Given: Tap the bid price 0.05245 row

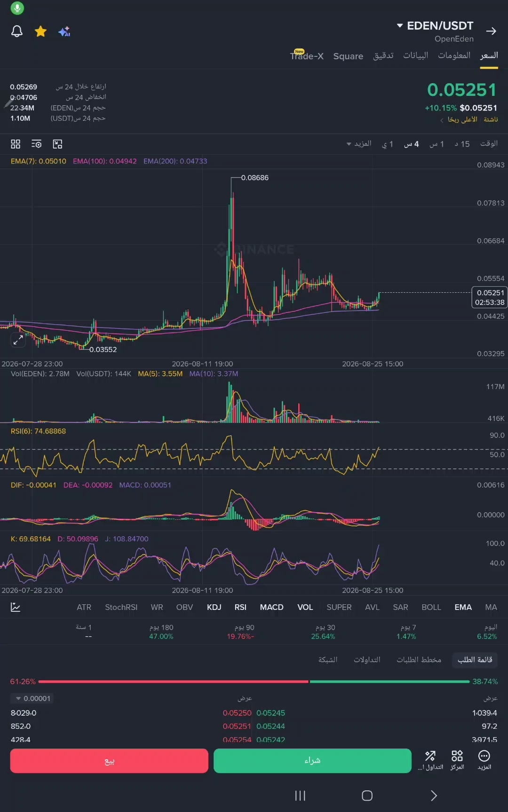Looking at the screenshot, I should click(271, 713).
